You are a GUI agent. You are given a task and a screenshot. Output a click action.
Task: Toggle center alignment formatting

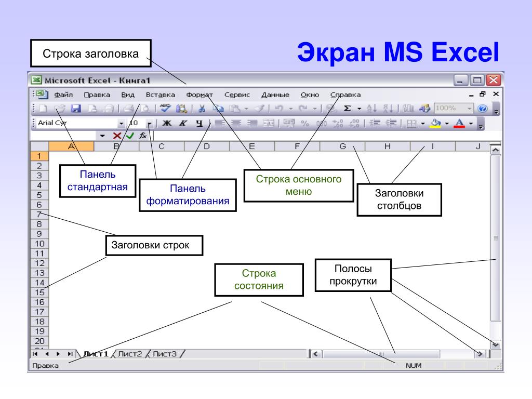(x=236, y=123)
